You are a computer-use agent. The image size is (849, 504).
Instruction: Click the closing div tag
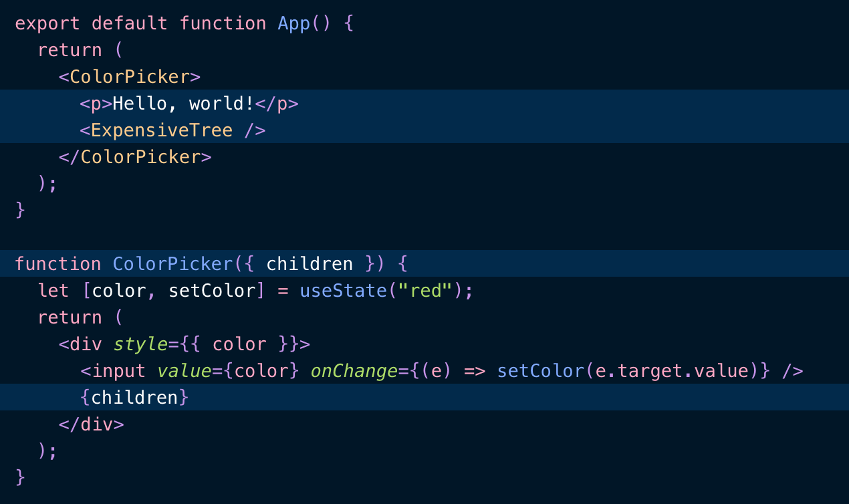point(91,424)
